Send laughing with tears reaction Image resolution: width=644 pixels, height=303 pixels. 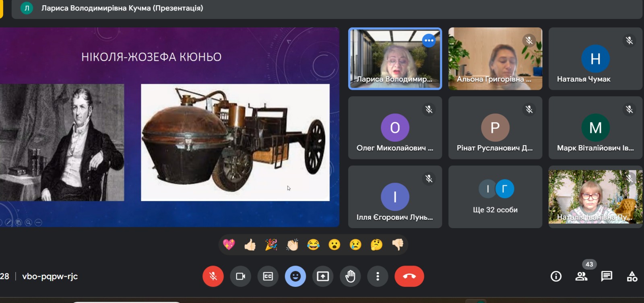(313, 245)
